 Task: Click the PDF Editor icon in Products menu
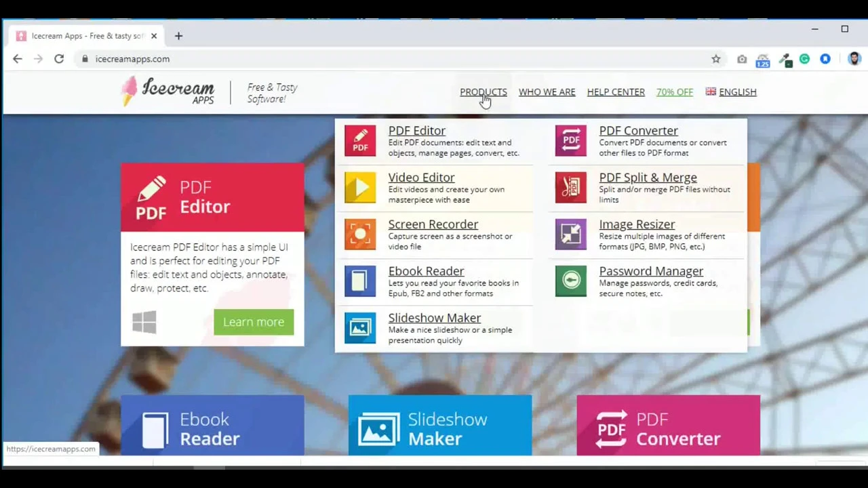coord(360,140)
